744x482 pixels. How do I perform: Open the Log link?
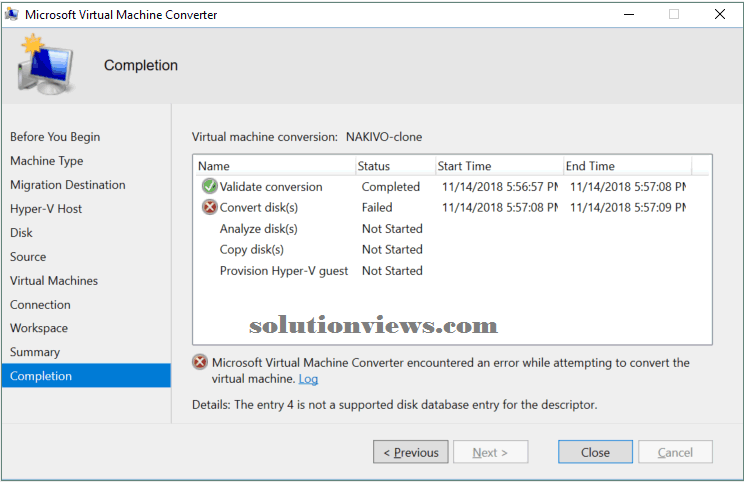click(308, 379)
